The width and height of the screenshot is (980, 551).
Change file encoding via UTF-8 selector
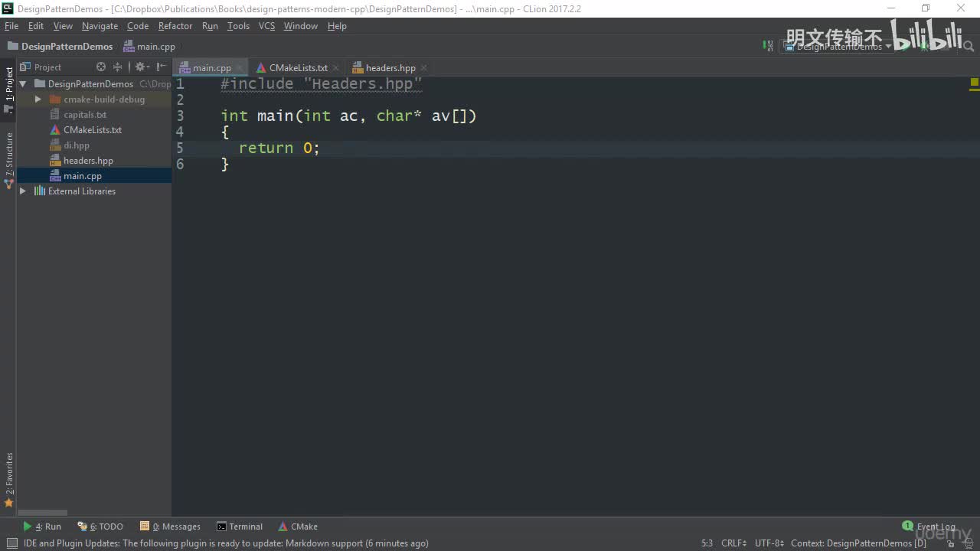[x=769, y=543]
